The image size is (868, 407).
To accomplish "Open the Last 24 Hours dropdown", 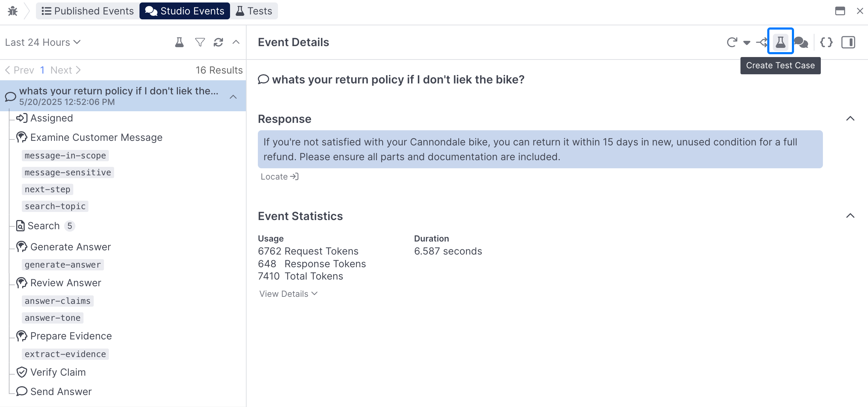I will pyautogui.click(x=43, y=42).
